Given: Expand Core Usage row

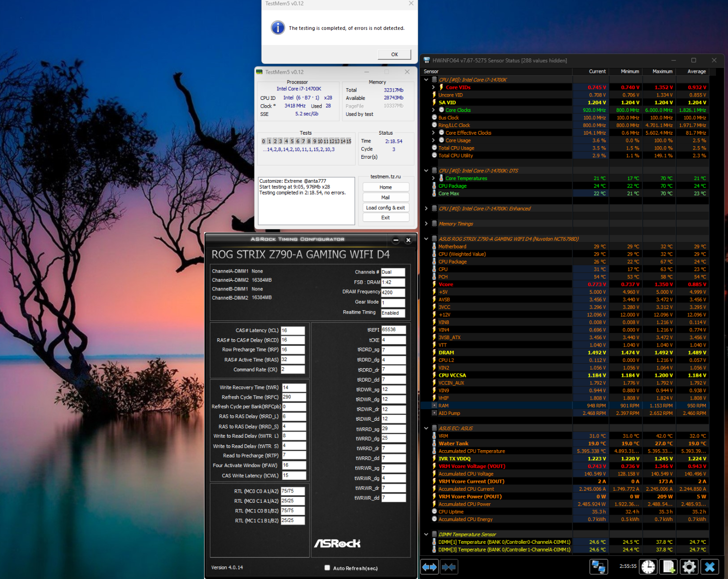Looking at the screenshot, I should 433,140.
